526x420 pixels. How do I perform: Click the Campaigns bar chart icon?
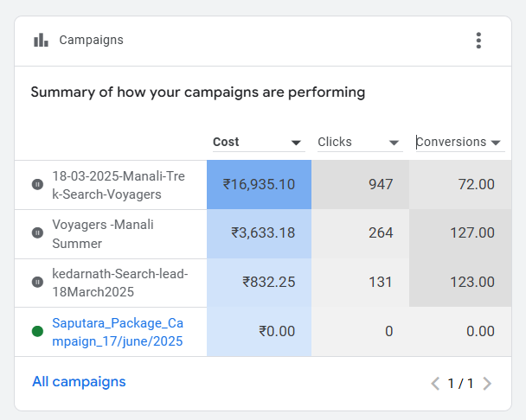(x=40, y=41)
